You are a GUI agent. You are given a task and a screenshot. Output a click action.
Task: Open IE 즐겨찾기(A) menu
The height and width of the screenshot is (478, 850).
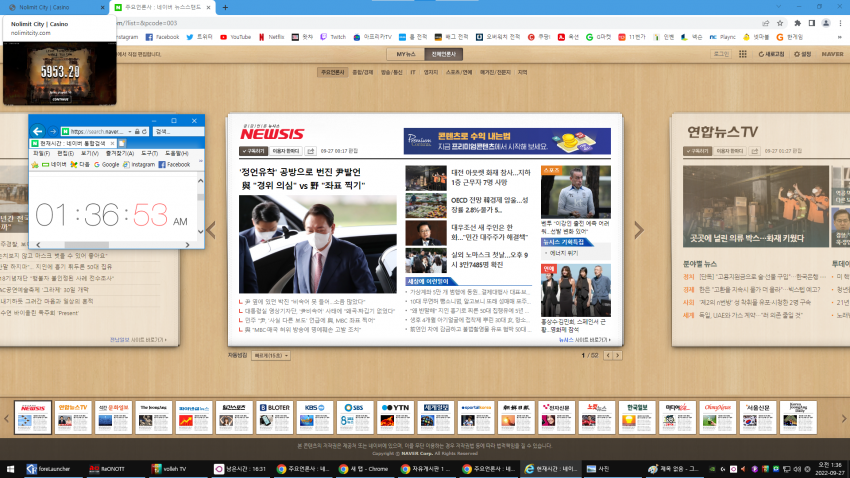point(119,153)
